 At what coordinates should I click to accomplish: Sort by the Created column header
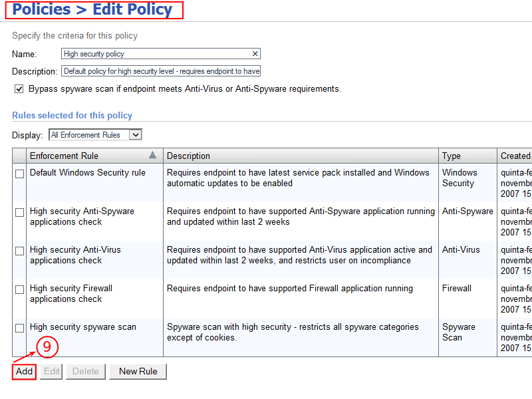515,156
